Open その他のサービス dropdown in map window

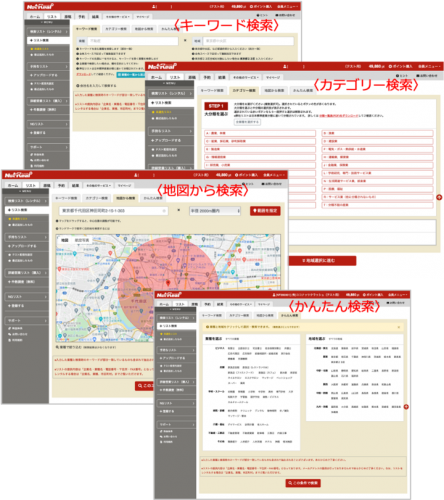pos(98,185)
